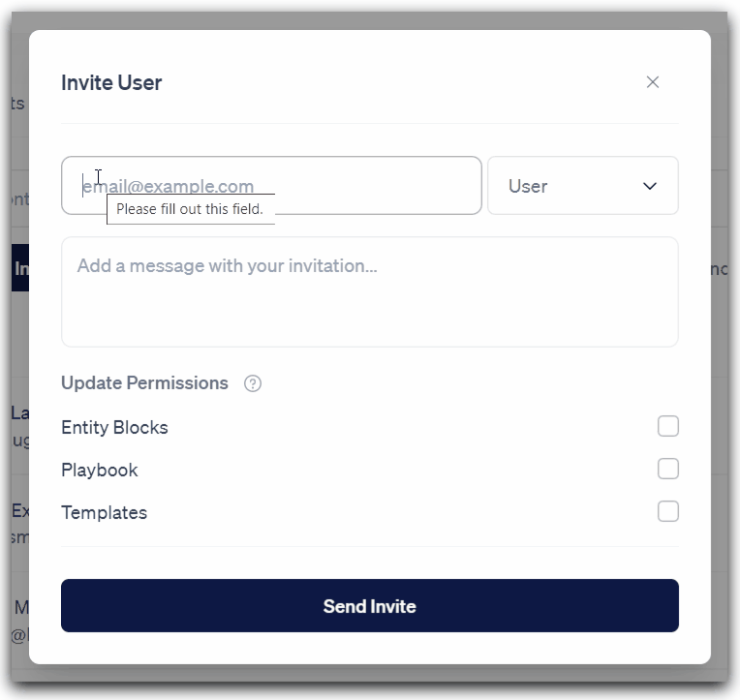This screenshot has width=740, height=700.
Task: Click the Update Permissions heading
Action: (x=144, y=383)
